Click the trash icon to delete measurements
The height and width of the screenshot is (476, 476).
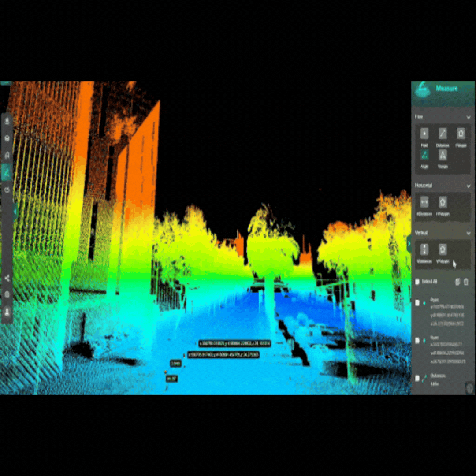coord(466,282)
